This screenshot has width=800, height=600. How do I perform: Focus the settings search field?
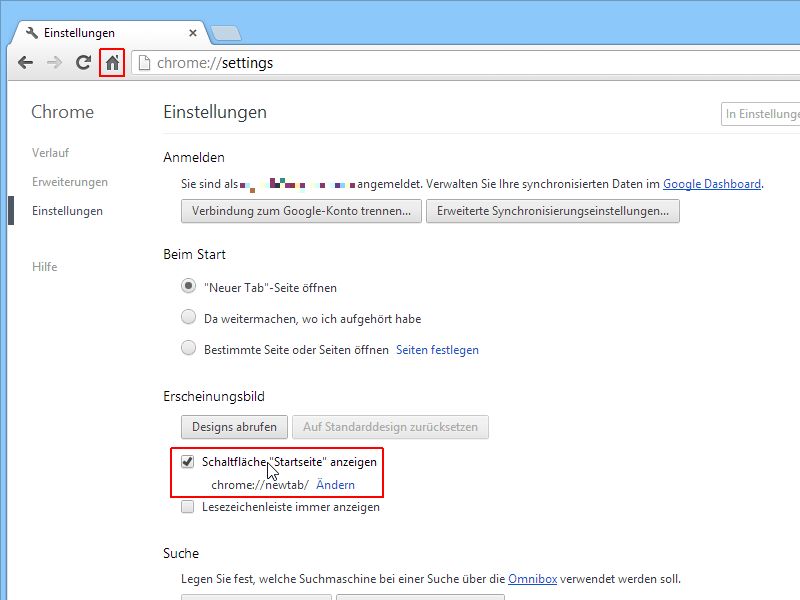760,114
